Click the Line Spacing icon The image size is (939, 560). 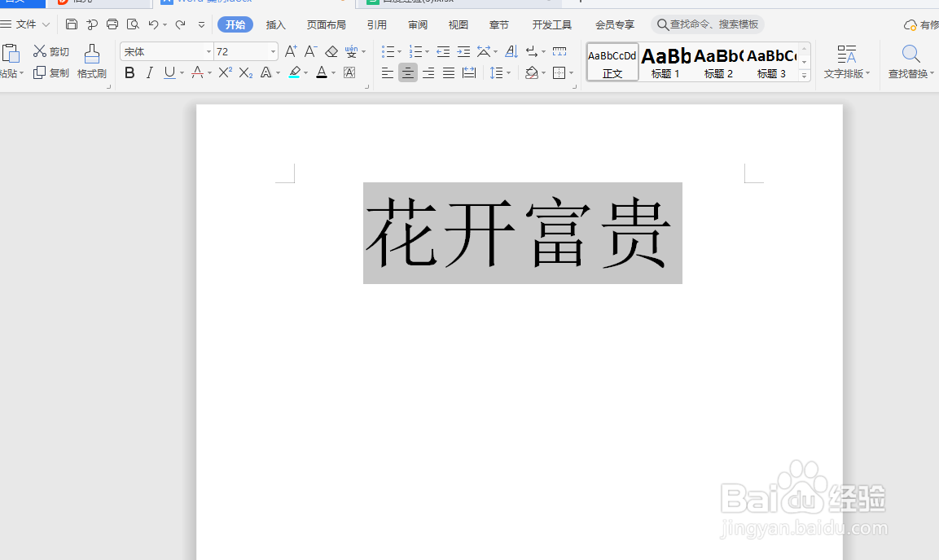click(x=497, y=73)
